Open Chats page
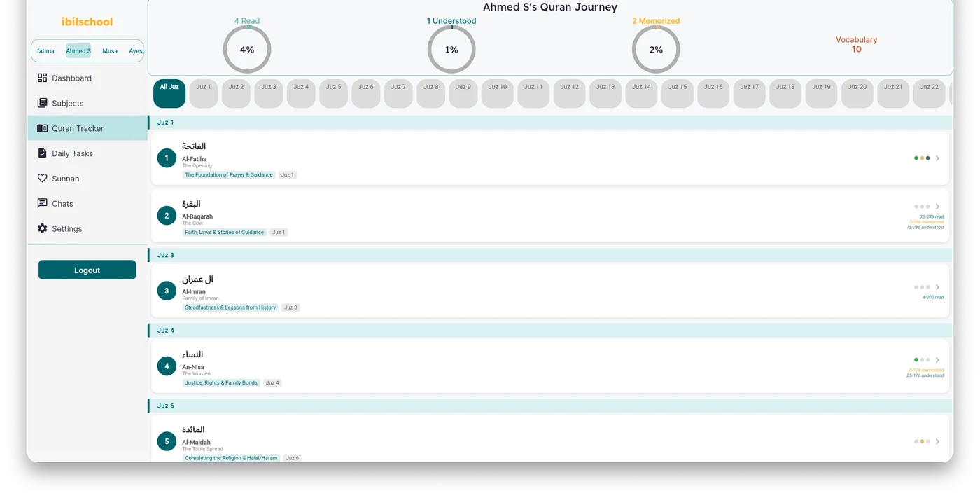Viewport: 980px width, 498px height. (x=87, y=203)
